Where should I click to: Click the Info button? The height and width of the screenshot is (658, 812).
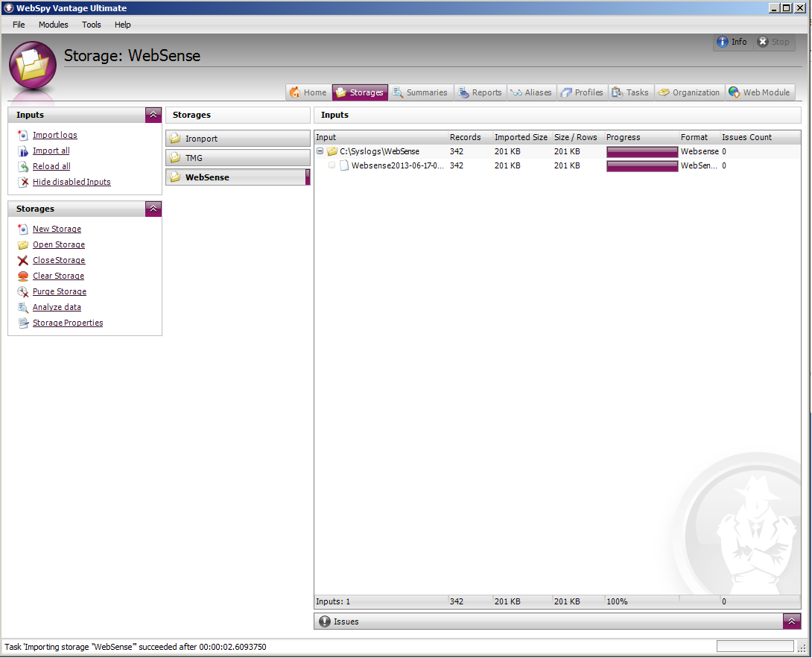[732, 42]
